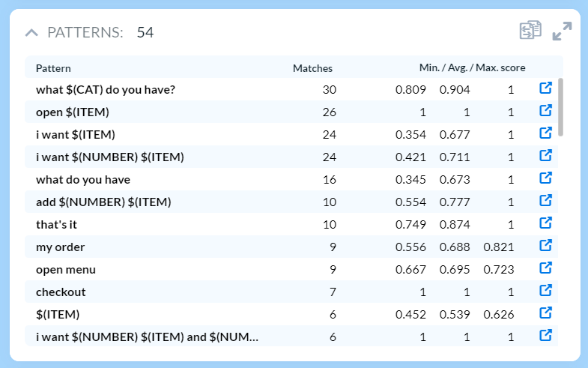Image resolution: width=588 pixels, height=368 pixels.
Task: Open external link for 'what do you have'
Action: click(545, 178)
